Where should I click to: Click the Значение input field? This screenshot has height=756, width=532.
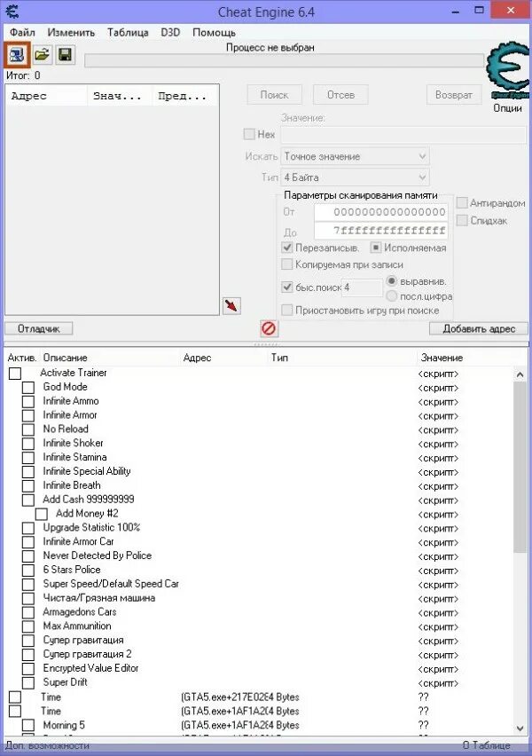point(403,135)
